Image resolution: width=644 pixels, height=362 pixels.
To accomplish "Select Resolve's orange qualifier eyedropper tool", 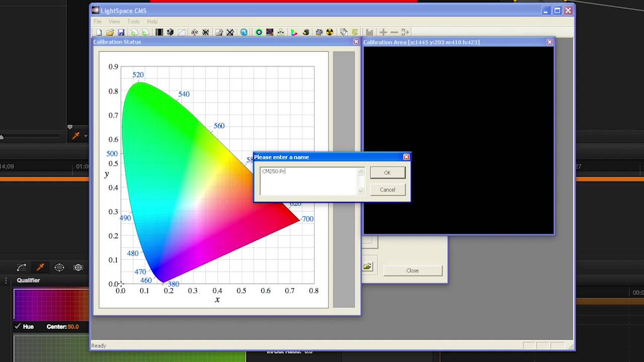I will [40, 267].
